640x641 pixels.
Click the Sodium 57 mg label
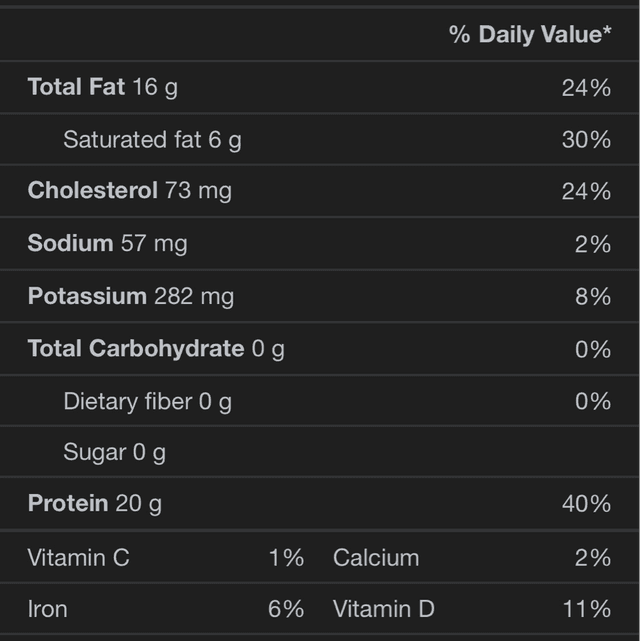click(107, 243)
